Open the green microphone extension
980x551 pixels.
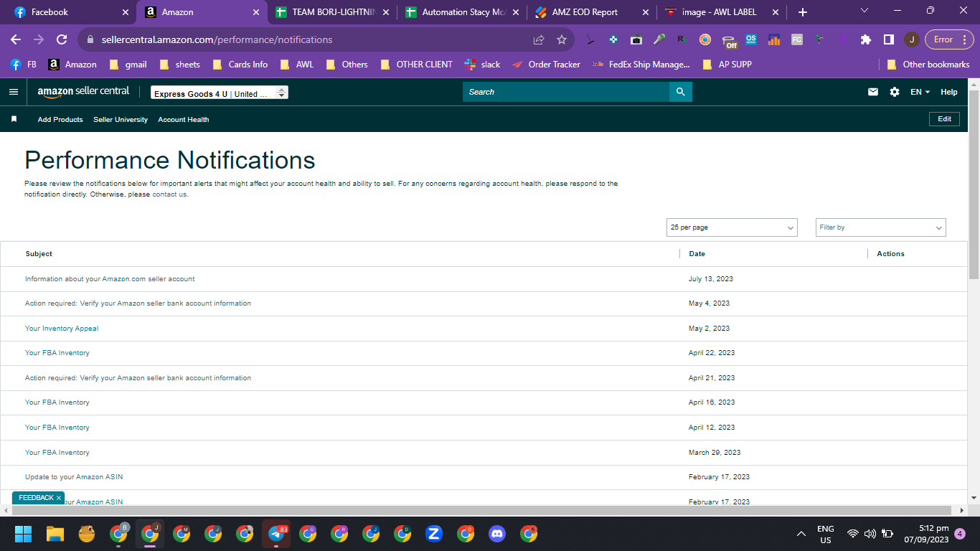[x=659, y=39]
